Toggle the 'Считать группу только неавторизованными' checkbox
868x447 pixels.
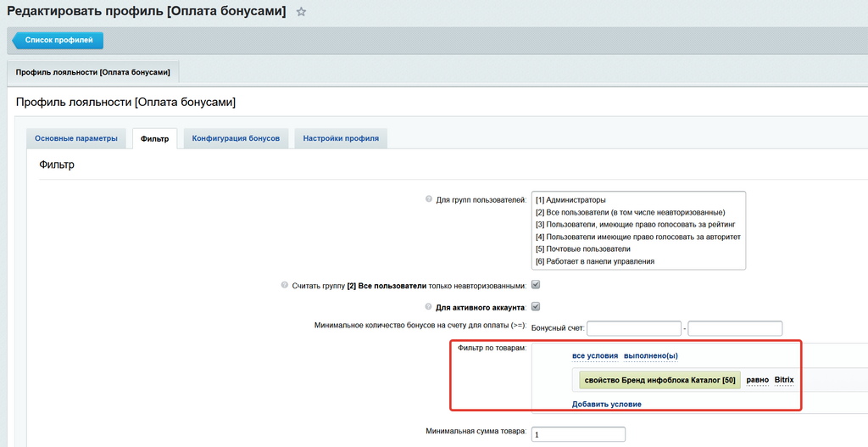[536, 285]
